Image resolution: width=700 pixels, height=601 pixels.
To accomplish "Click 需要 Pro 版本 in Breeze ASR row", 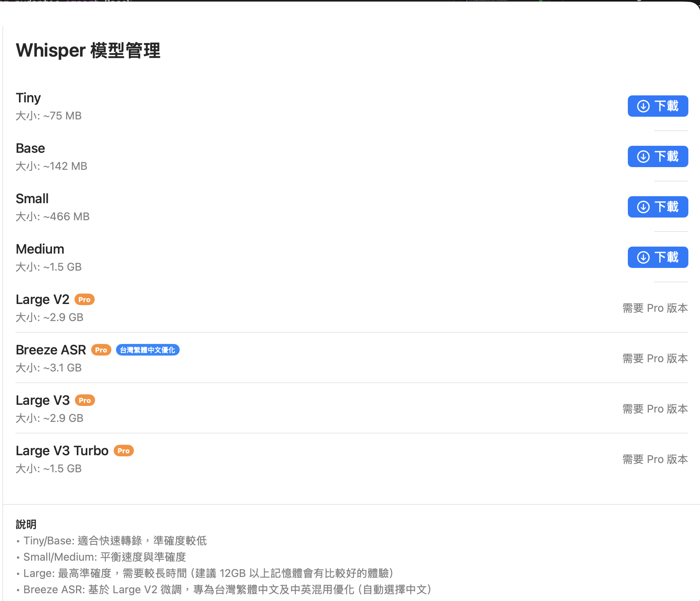I will point(655,359).
